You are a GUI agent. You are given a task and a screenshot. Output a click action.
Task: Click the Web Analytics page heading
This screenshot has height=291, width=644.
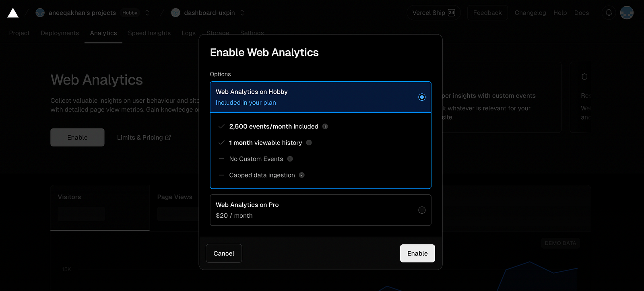pyautogui.click(x=97, y=80)
